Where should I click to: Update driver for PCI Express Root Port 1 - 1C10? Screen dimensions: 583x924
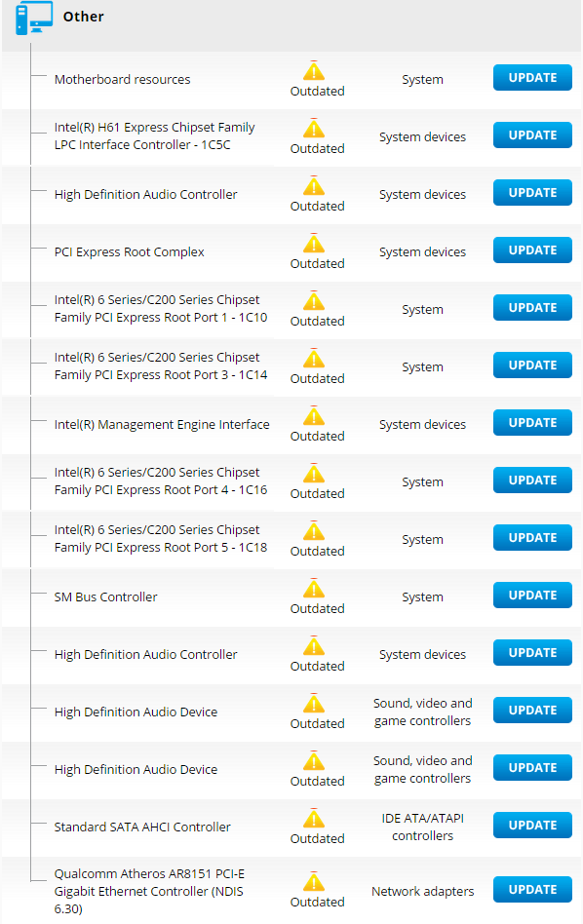click(x=532, y=308)
